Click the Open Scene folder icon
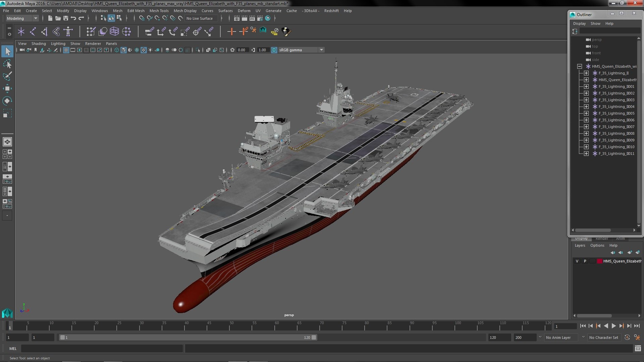The image size is (644, 362). click(x=58, y=18)
